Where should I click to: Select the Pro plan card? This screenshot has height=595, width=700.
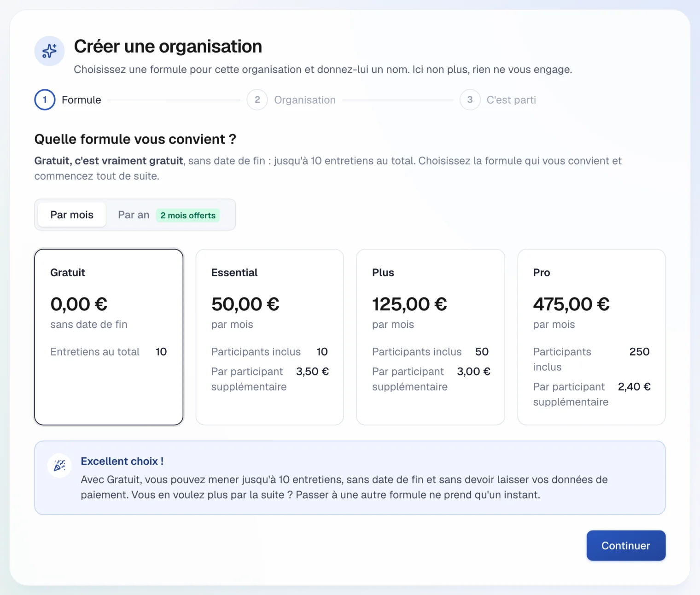point(591,337)
